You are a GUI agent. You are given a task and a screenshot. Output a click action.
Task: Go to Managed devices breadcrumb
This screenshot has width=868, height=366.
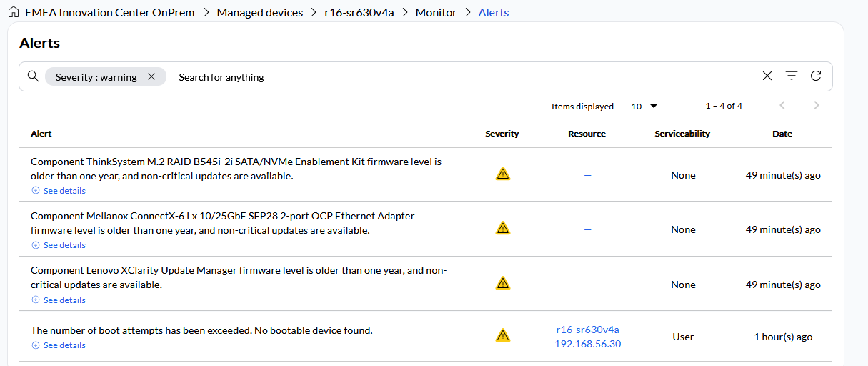tap(260, 12)
